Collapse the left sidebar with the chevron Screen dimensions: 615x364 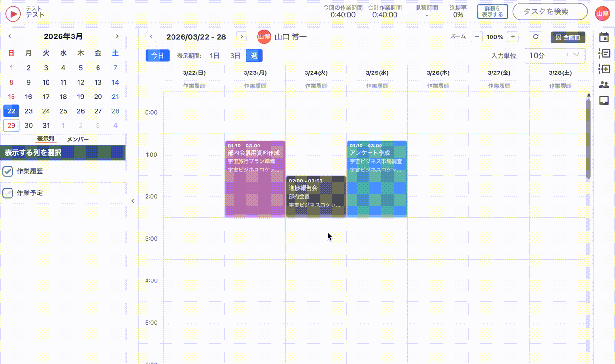133,201
